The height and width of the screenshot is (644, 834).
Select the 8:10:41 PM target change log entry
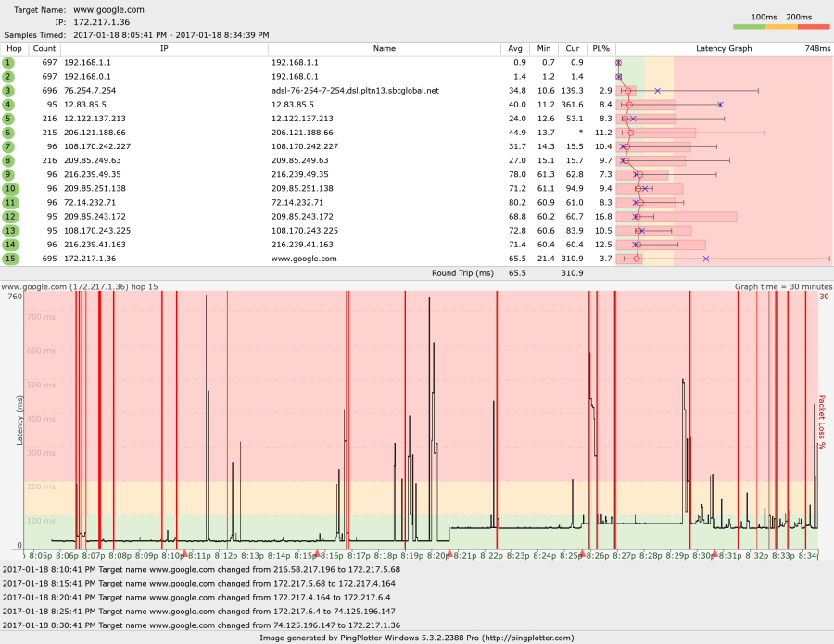tap(201, 569)
